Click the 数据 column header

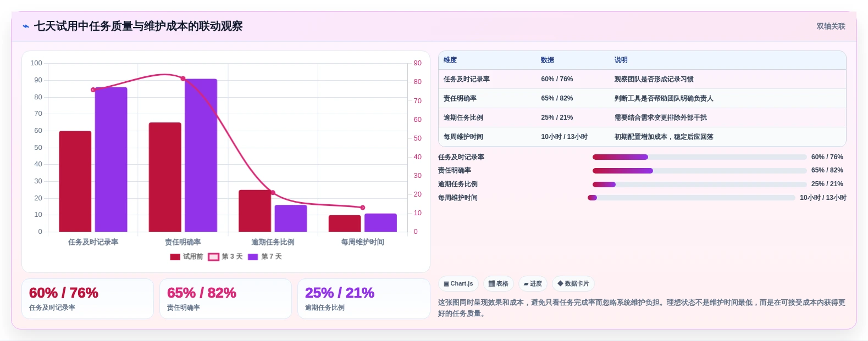(x=548, y=60)
